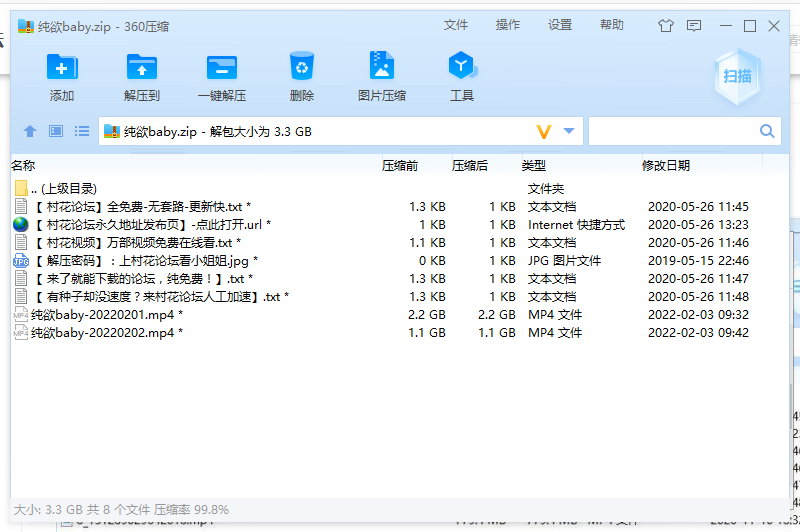Sort files by the 压缩前 column header
Viewport: 800px width, 532px height.
(x=400, y=165)
